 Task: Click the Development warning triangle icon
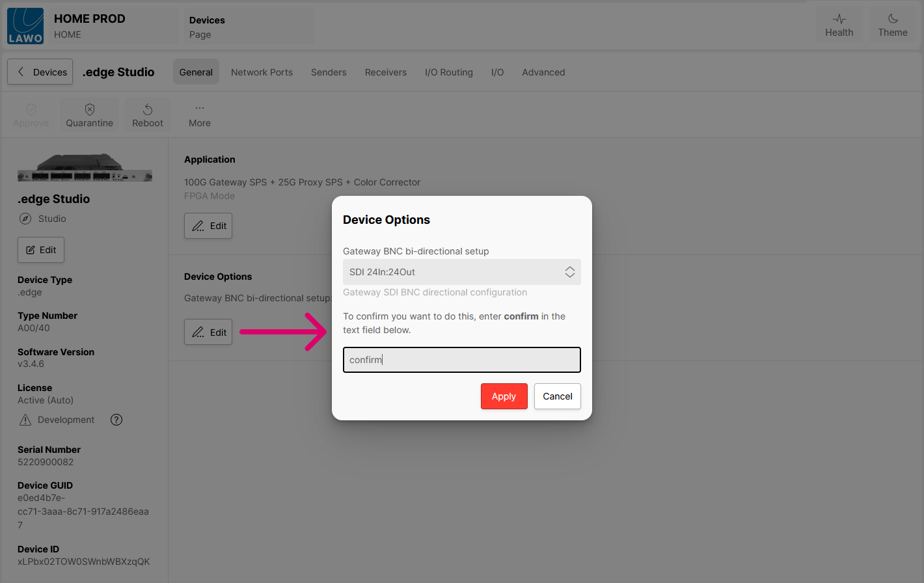25,420
